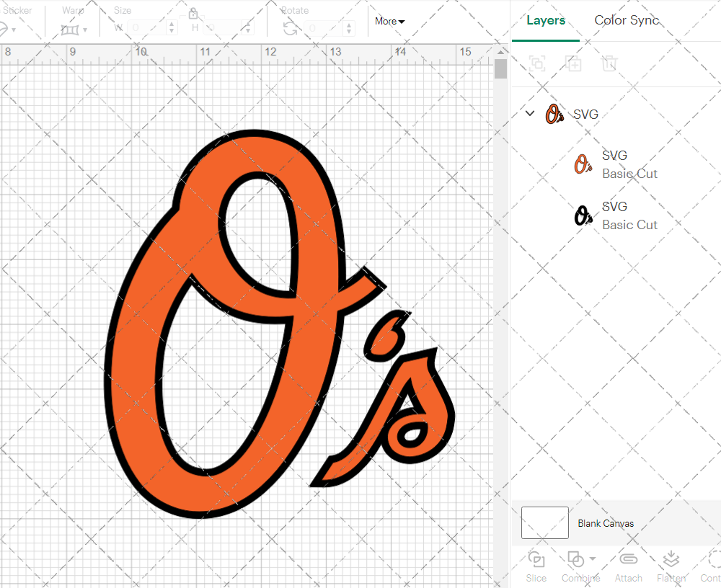Switch to the Color Sync tab
The image size is (721, 588).
click(627, 20)
